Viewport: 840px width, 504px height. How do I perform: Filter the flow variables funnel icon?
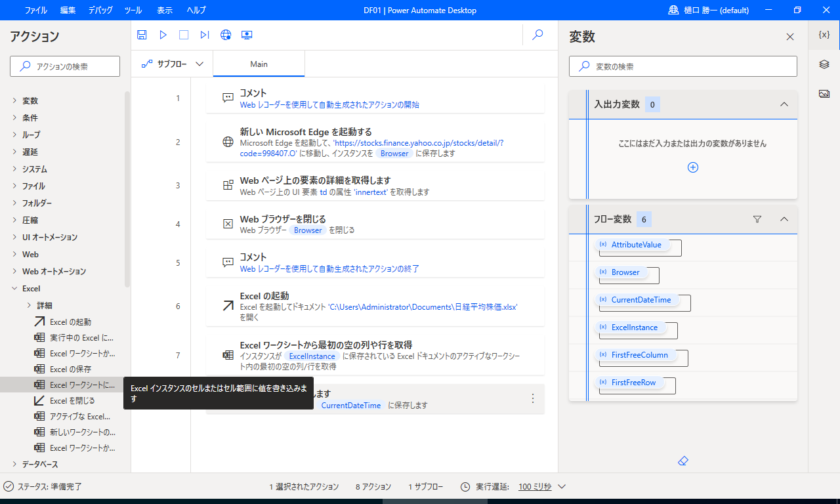pyautogui.click(x=757, y=219)
